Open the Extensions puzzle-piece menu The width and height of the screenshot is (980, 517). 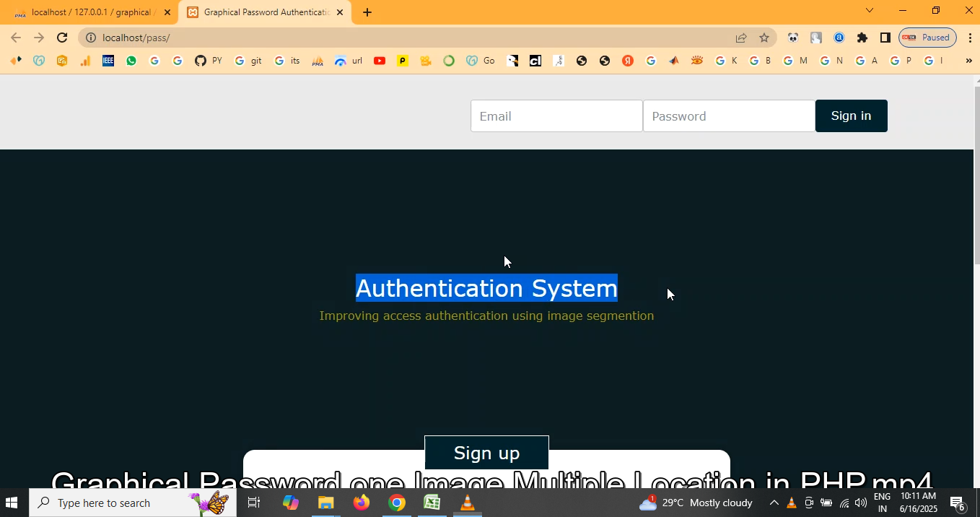click(862, 38)
